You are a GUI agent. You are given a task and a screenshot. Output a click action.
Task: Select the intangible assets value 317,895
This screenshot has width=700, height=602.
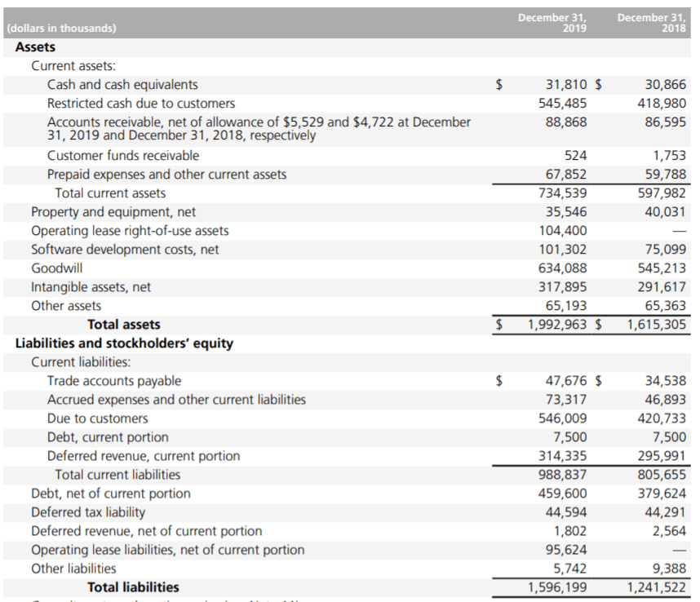pos(562,286)
